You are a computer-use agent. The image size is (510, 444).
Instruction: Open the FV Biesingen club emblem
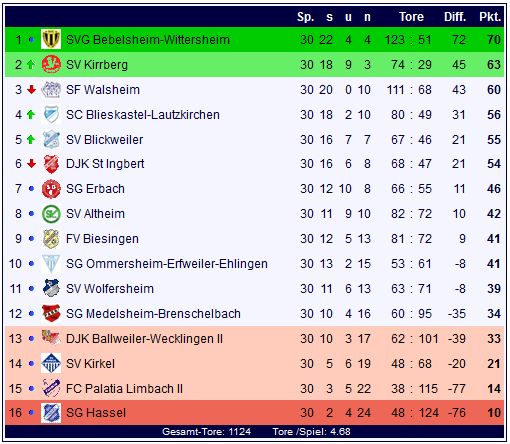pos(51,239)
